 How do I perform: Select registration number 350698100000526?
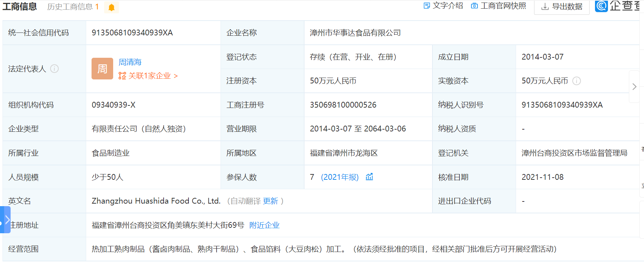click(x=343, y=105)
